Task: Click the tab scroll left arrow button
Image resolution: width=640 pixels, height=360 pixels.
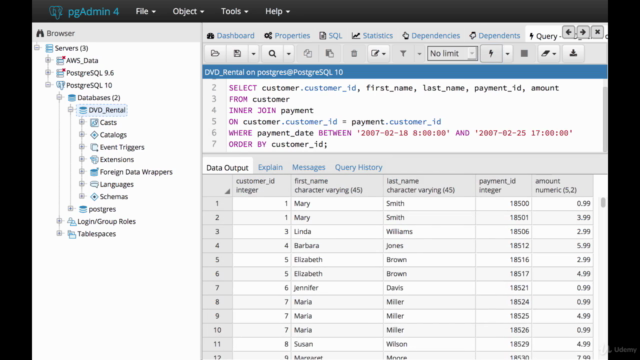Action: click(569, 32)
